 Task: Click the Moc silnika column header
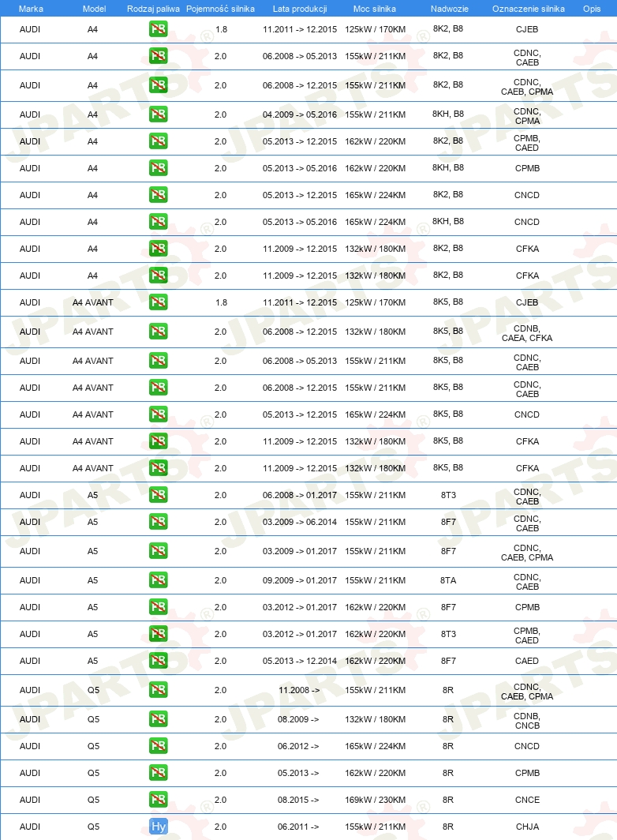click(374, 9)
